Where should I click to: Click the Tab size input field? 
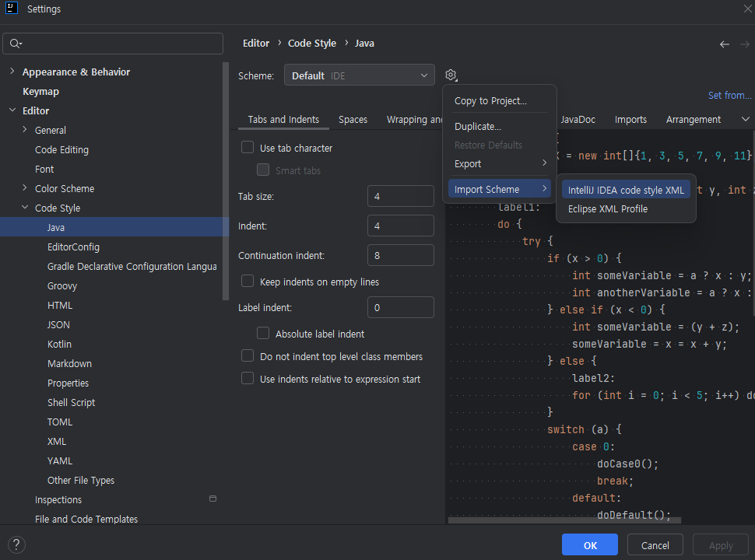(401, 196)
